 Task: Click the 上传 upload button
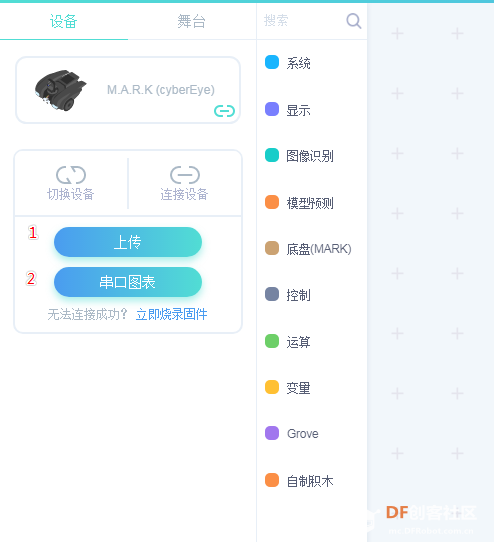(128, 242)
